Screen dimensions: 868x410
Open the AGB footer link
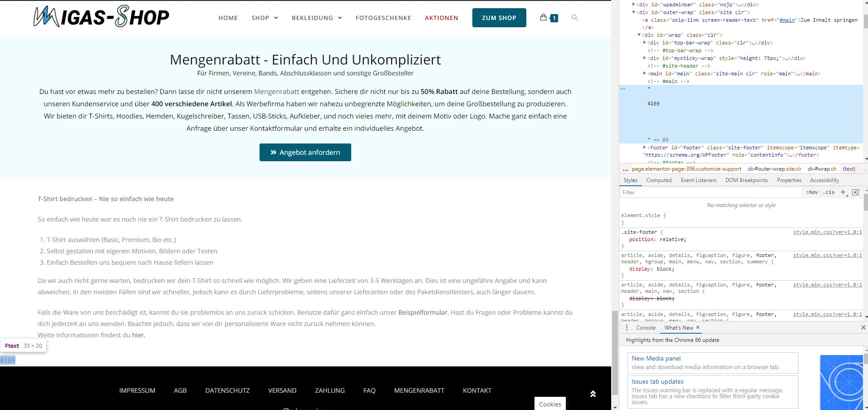pyautogui.click(x=180, y=390)
